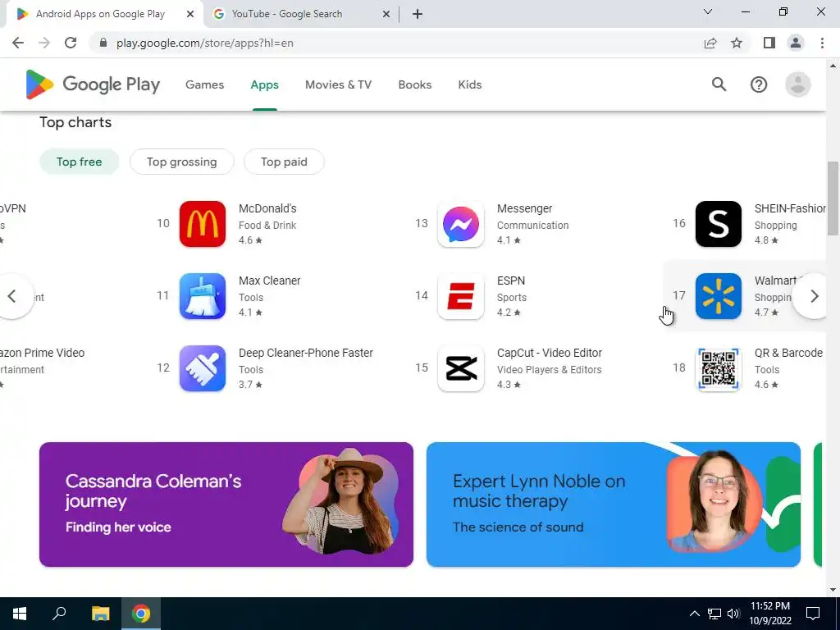Reload the page in Chrome
Image resolution: width=840 pixels, height=630 pixels.
coord(71,43)
